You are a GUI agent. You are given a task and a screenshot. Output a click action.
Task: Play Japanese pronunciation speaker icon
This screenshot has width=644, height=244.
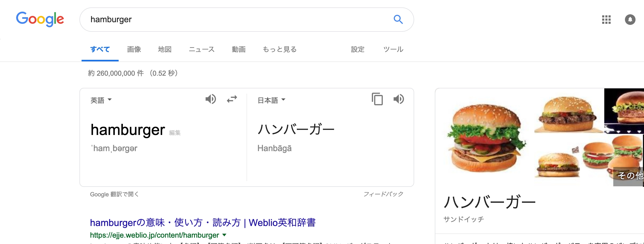tap(399, 99)
